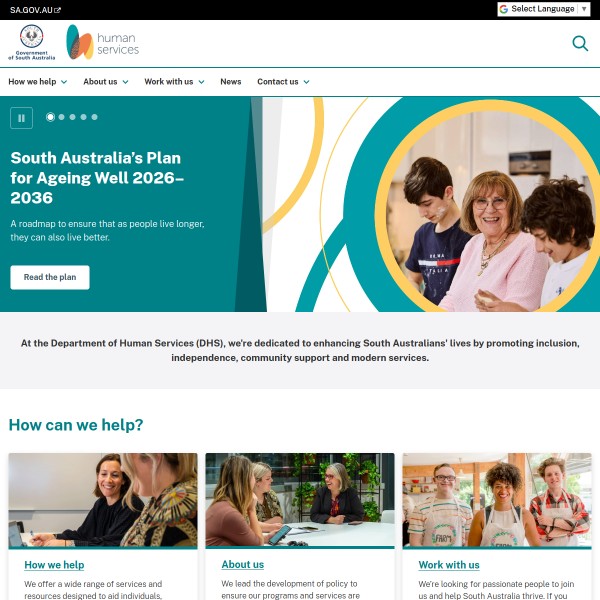Expand the About us navigation dropdown

click(x=106, y=82)
